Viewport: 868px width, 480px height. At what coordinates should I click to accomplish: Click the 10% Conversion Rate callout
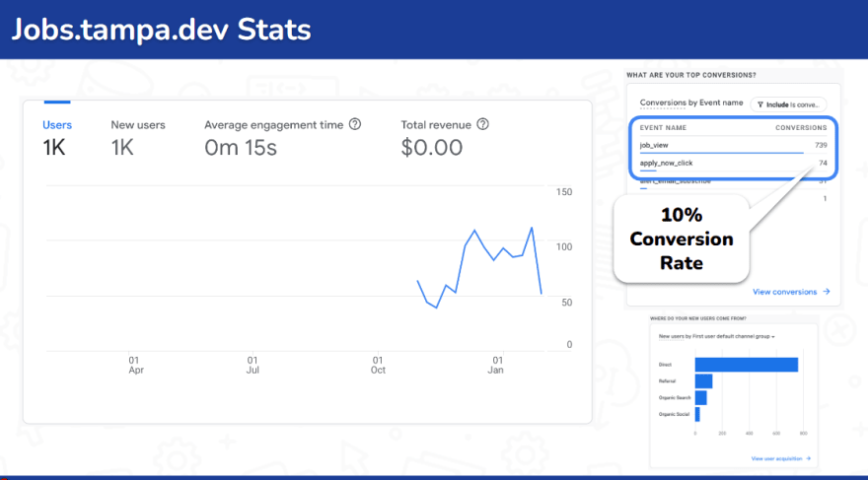tap(681, 239)
